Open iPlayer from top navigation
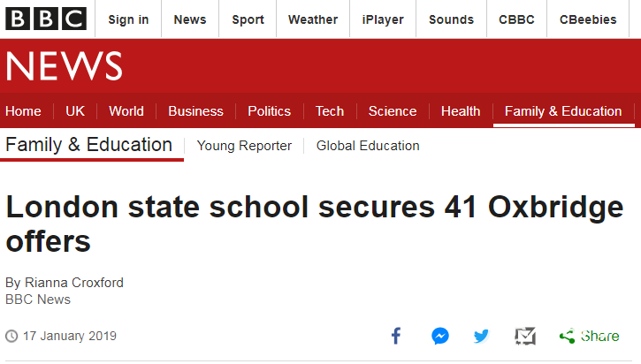 tap(383, 19)
